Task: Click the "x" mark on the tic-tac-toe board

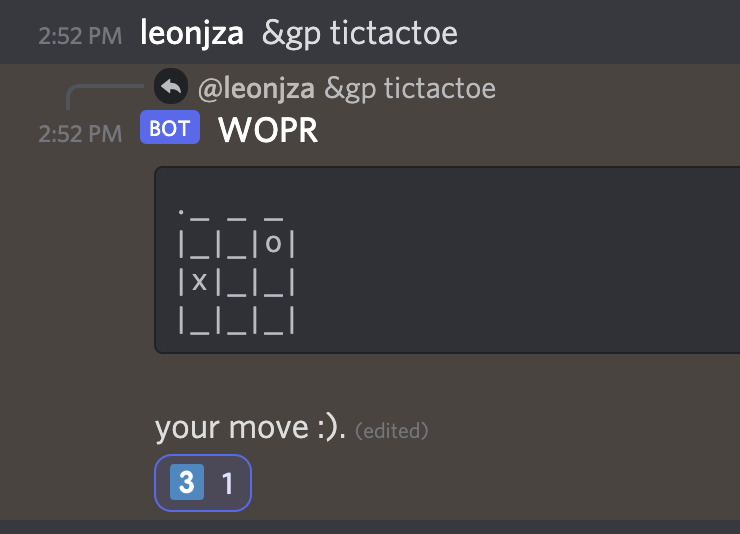Action: point(199,283)
